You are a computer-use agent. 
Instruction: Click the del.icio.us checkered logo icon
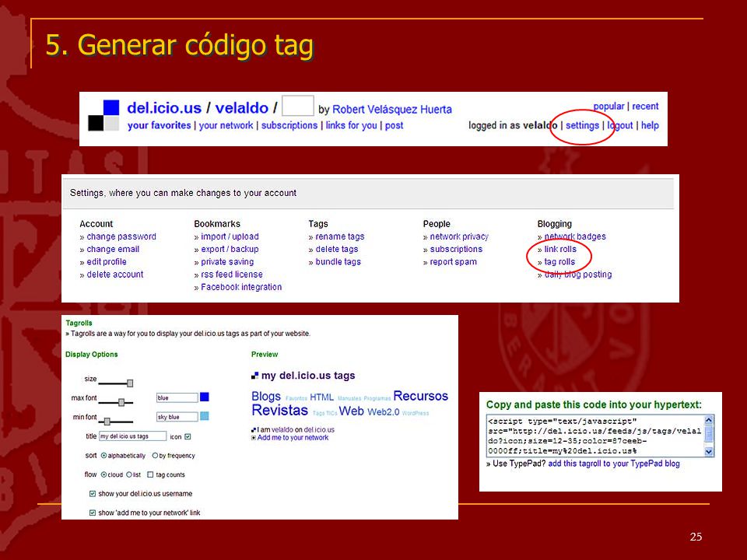[103, 115]
